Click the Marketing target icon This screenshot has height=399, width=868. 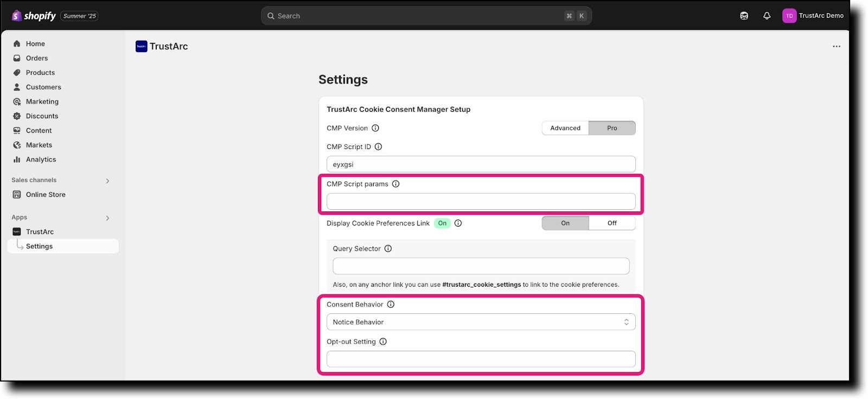[17, 101]
